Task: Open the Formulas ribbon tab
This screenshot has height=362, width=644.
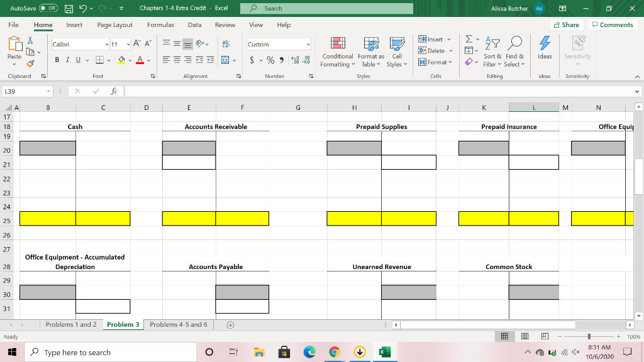Action: tap(160, 25)
